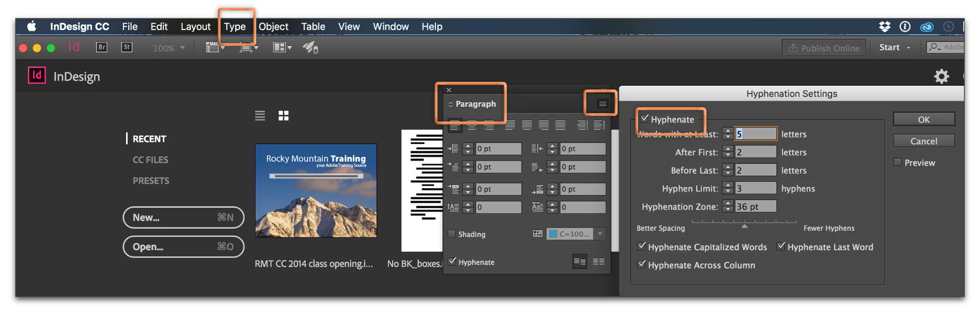Select Justify with last line aligned right
The width and height of the screenshot is (980, 315).
544,125
